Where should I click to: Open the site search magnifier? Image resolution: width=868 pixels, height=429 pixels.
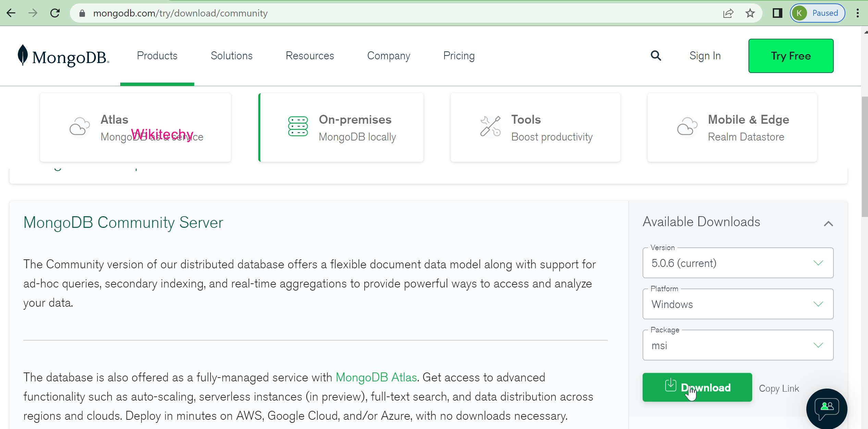point(656,56)
